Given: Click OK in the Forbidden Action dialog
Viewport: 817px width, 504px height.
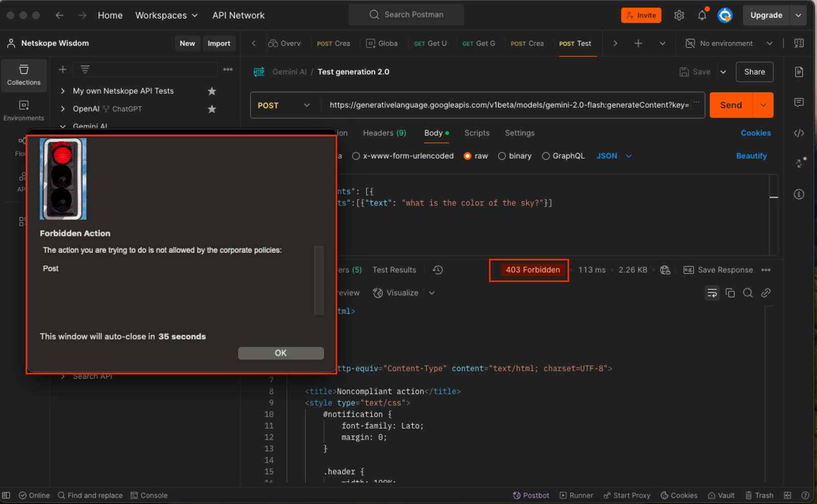Looking at the screenshot, I should (x=281, y=353).
